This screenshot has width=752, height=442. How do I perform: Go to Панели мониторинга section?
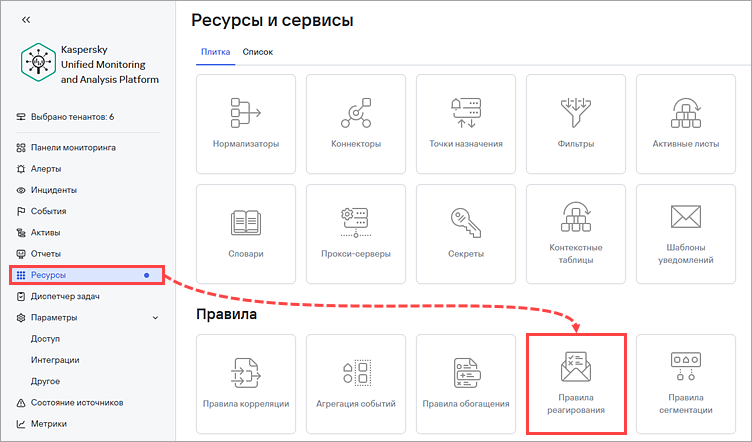[x=73, y=148]
